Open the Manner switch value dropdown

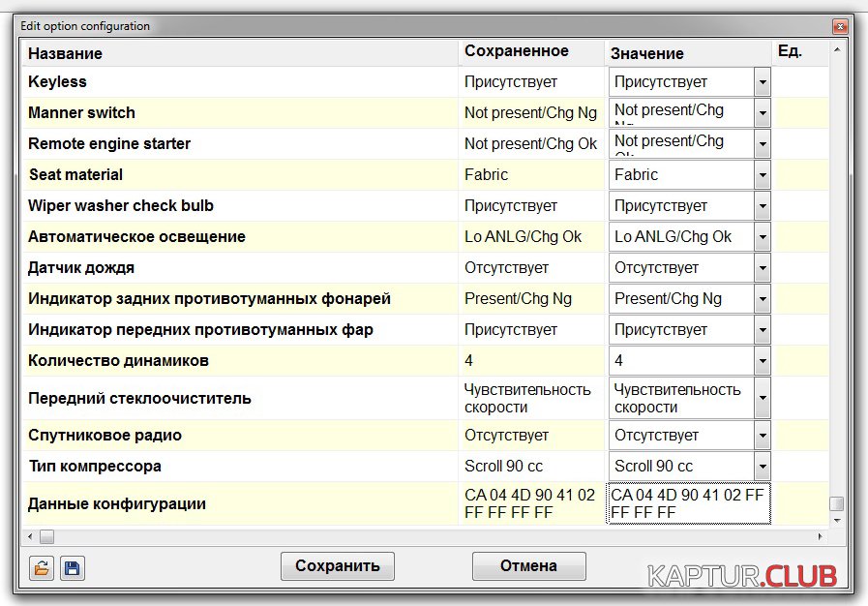763,113
